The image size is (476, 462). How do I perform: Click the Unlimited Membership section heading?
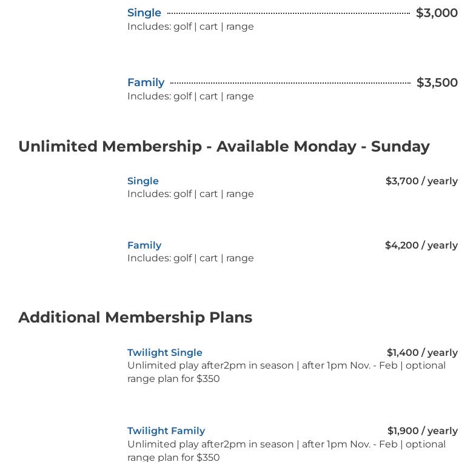pyautogui.click(x=224, y=147)
